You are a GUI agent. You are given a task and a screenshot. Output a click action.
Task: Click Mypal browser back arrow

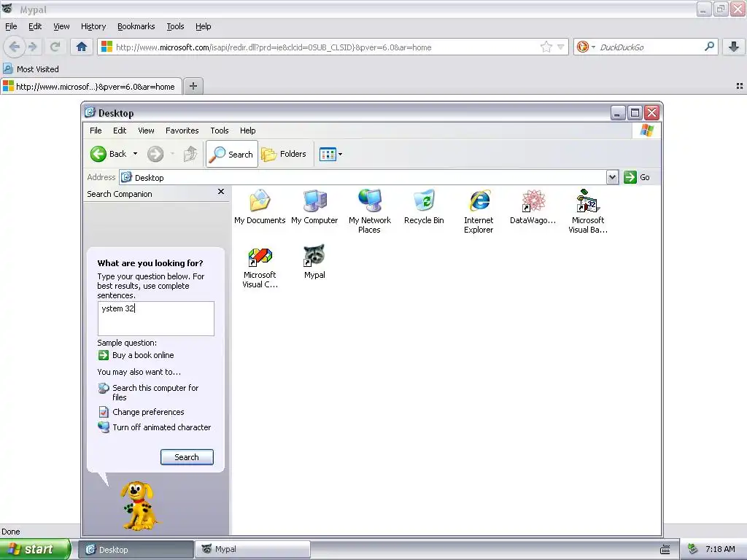point(15,47)
